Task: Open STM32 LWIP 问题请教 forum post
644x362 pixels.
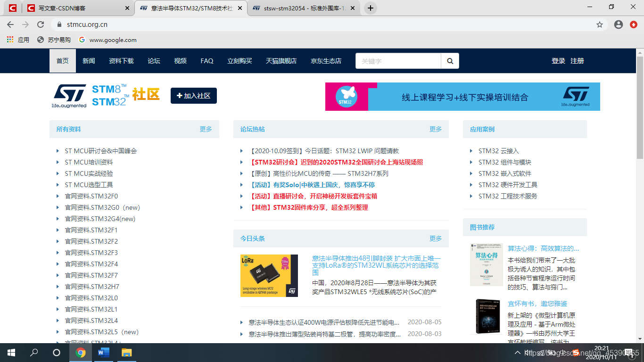Action: (325, 151)
